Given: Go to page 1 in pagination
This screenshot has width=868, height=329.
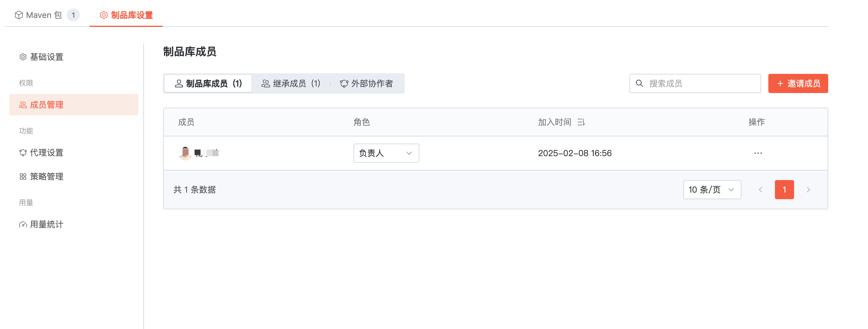Looking at the screenshot, I should (x=784, y=190).
